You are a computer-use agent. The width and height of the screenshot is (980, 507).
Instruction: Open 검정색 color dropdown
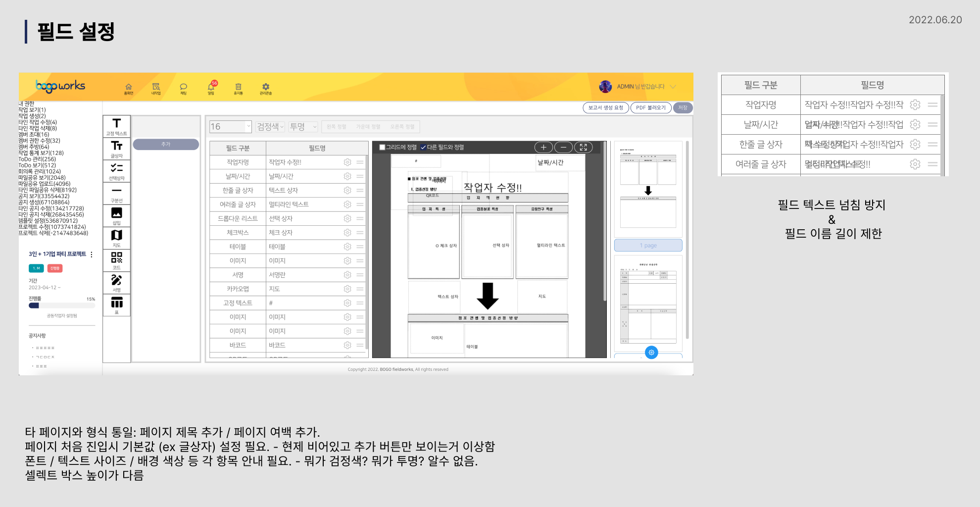[270, 127]
